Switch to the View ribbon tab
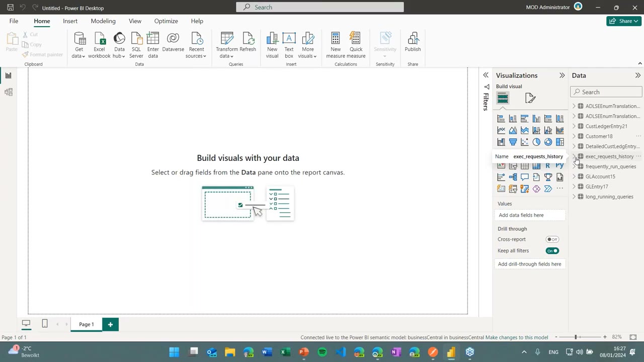 click(x=135, y=21)
